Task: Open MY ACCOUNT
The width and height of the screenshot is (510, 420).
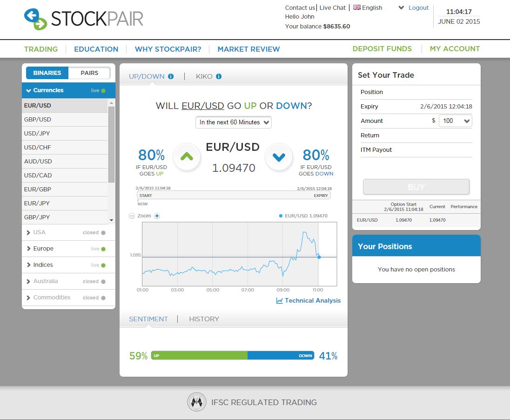Action: (x=455, y=49)
